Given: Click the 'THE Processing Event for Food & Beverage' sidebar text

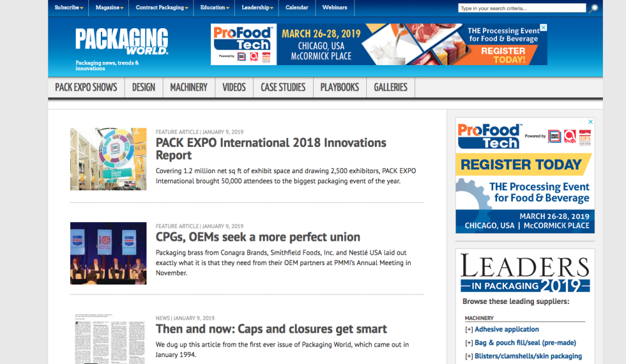Looking at the screenshot, I should 540,192.
